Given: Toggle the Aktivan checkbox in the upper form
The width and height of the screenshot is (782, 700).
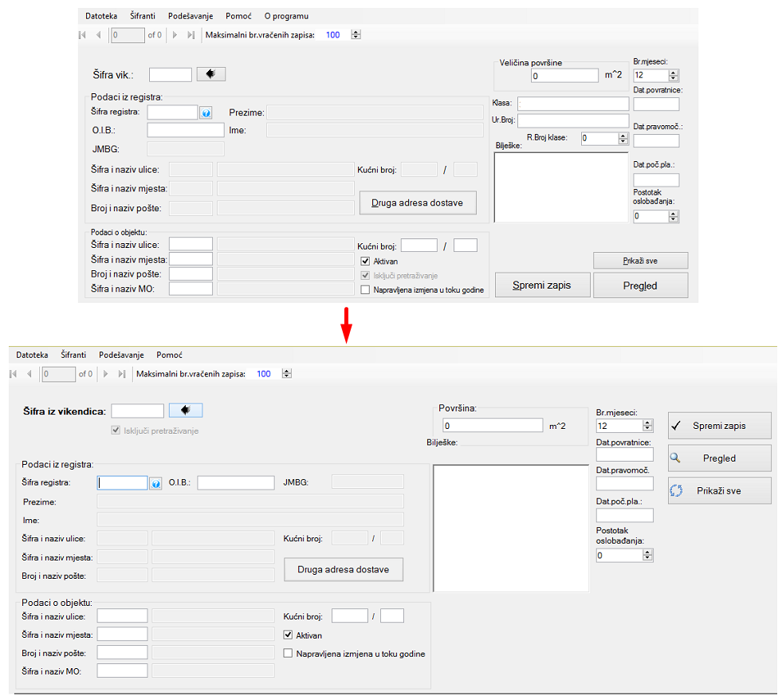Looking at the screenshot, I should (x=365, y=261).
